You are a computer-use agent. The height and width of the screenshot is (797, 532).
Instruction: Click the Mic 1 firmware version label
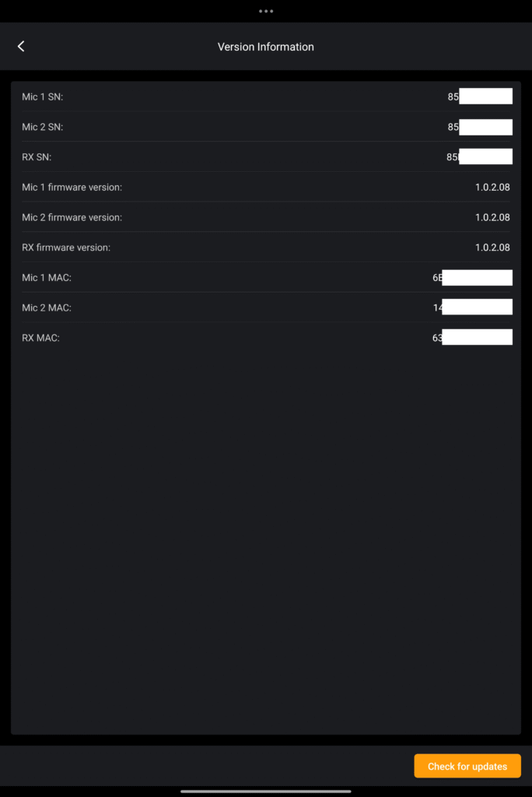(72, 188)
